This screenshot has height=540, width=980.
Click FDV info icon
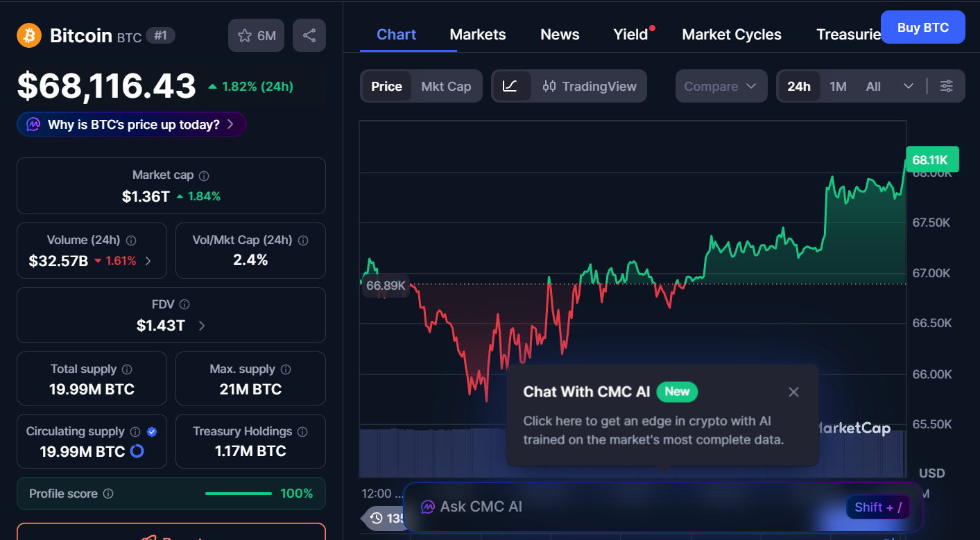184,304
